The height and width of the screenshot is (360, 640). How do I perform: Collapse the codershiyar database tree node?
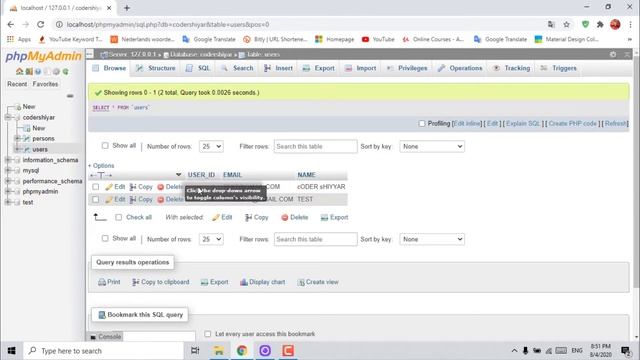click(x=8, y=118)
